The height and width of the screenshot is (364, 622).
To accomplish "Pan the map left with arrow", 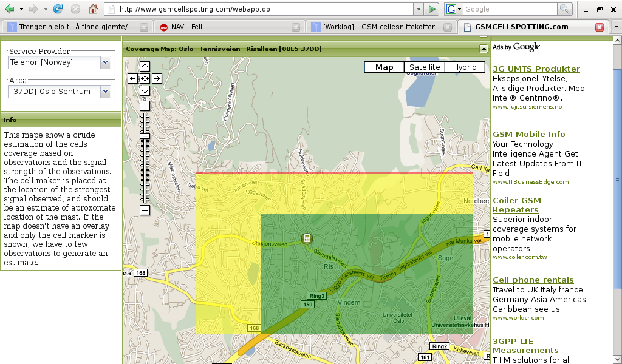I will pos(133,78).
